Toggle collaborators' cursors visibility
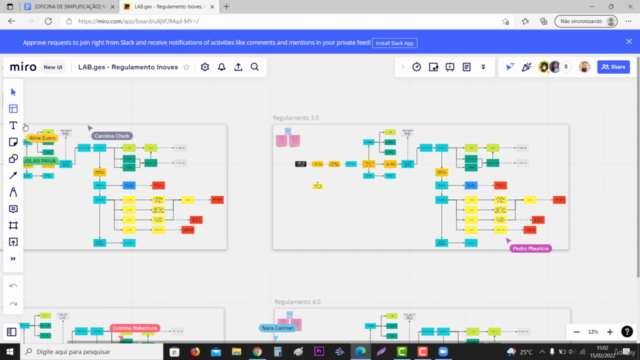Screen dimensions: 640x360 click(x=510, y=67)
